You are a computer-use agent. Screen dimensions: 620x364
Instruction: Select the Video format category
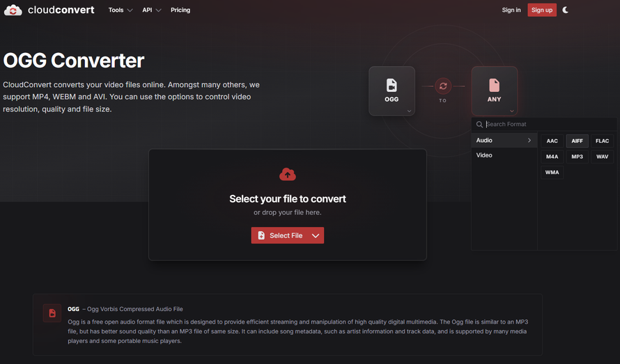point(504,155)
